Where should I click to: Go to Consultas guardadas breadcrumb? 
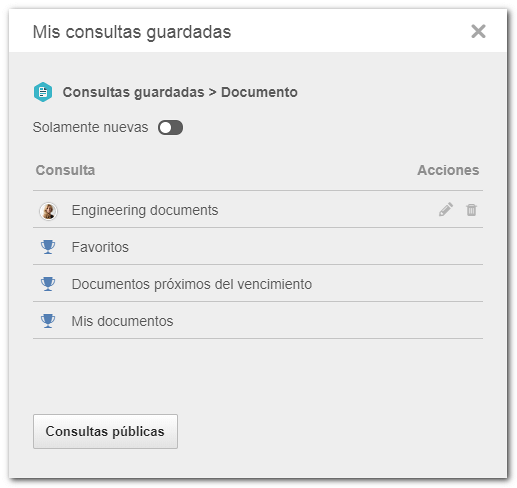point(134,92)
